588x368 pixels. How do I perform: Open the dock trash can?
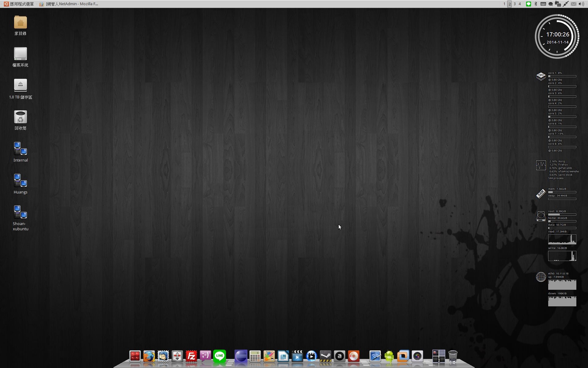[453, 356]
